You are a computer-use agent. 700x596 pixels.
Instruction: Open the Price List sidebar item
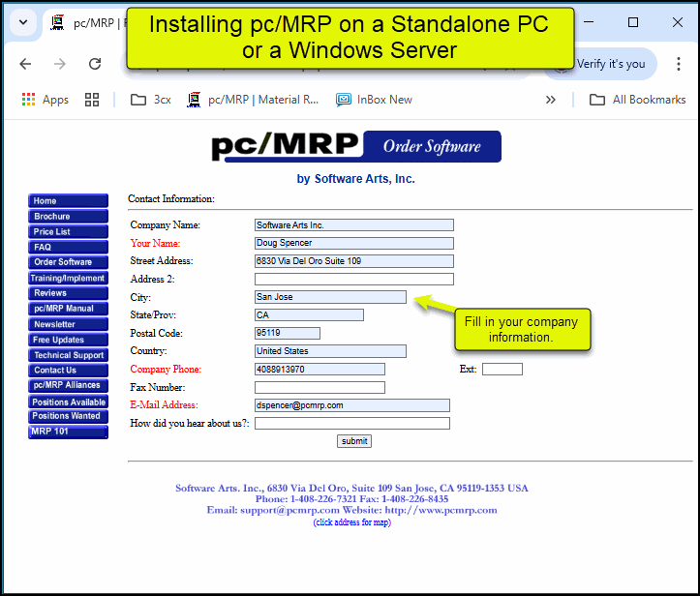(69, 231)
